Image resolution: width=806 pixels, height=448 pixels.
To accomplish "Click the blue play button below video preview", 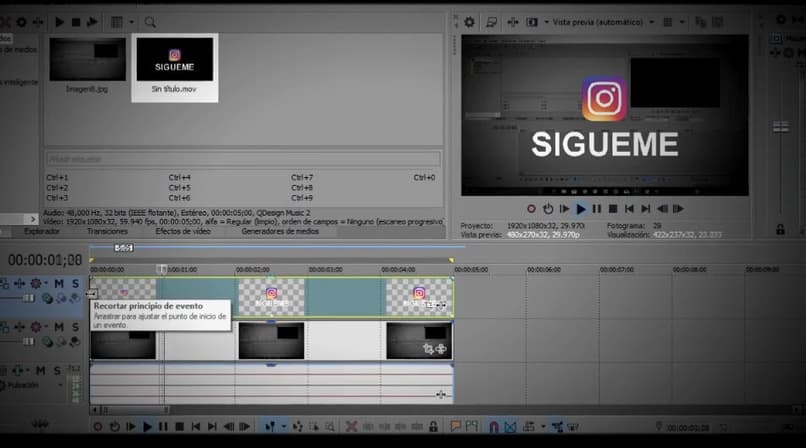I will [x=581, y=209].
